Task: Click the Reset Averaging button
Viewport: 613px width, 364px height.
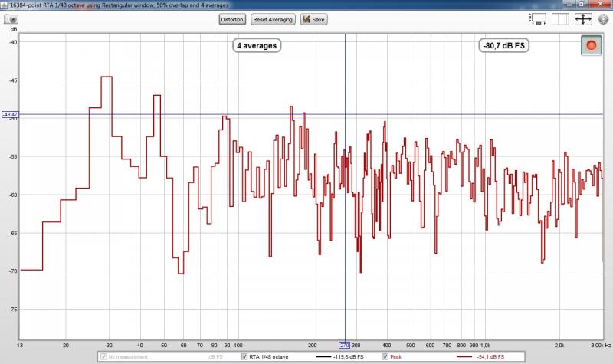Action: tap(273, 20)
